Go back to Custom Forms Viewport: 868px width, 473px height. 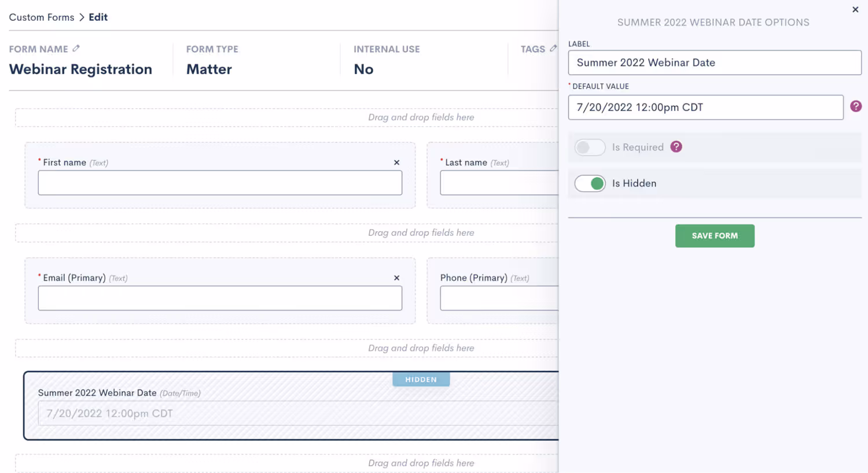[x=42, y=17]
